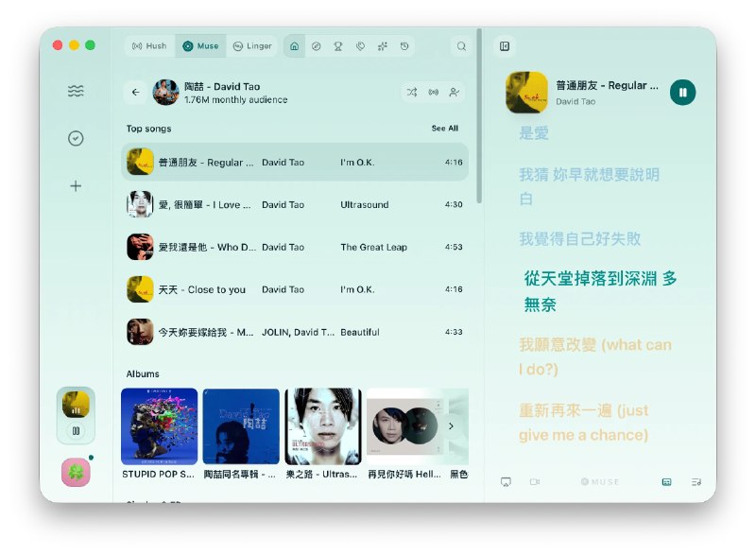Jump to lyric 我願意改變 (what can I do?)
This screenshot has height=555, width=756.
(595, 356)
